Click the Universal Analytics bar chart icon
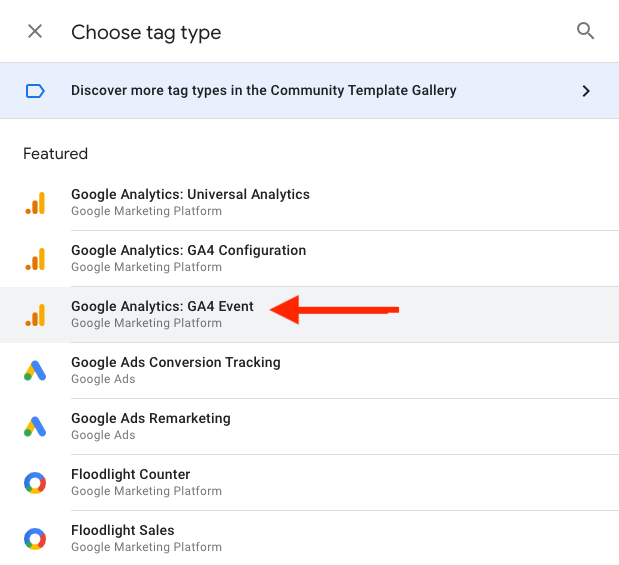619x565 pixels. (35, 203)
